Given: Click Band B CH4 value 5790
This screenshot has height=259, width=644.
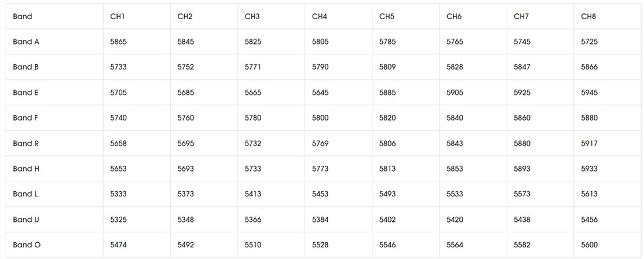Looking at the screenshot, I should [320, 67].
